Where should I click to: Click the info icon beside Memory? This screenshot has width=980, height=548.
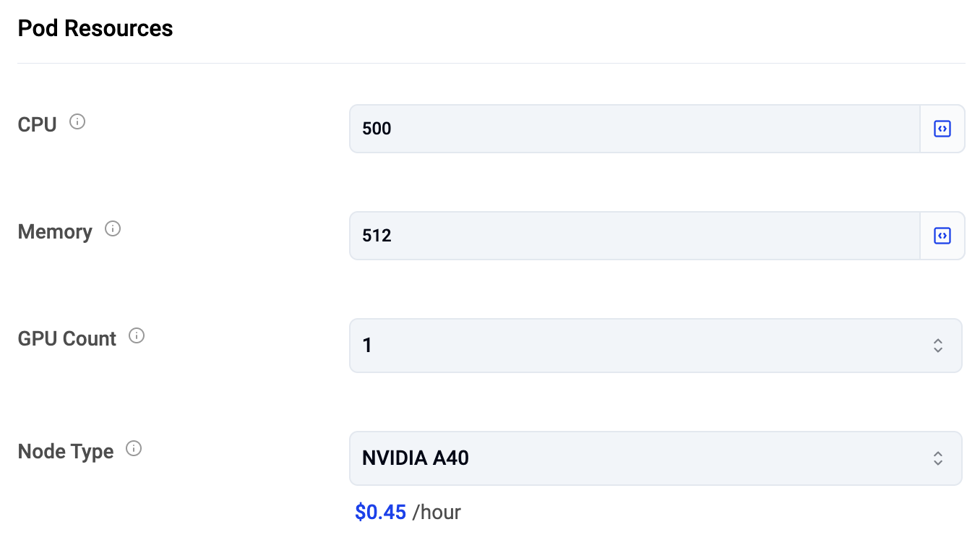pyautogui.click(x=113, y=229)
